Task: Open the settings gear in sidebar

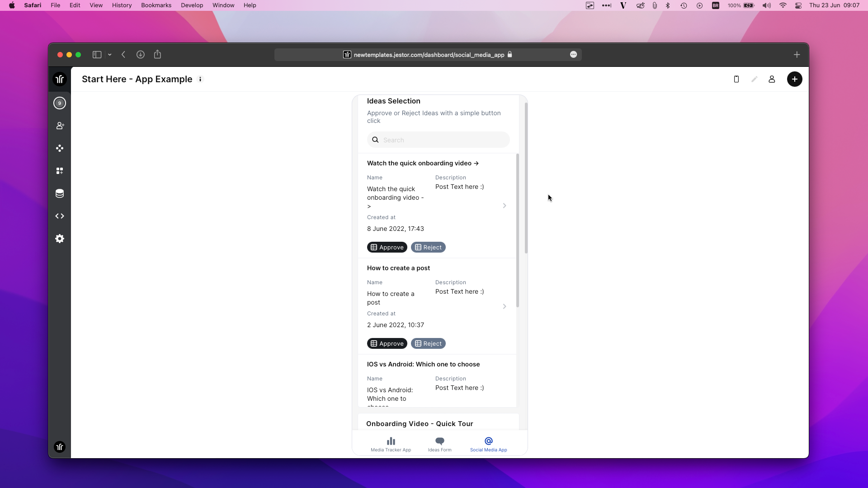Action: pos(60,239)
